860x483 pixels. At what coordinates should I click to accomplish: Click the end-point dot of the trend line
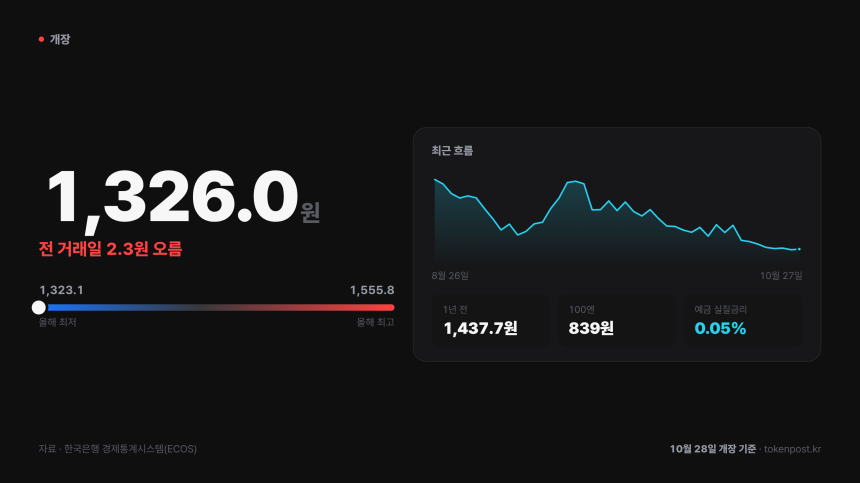click(x=799, y=249)
